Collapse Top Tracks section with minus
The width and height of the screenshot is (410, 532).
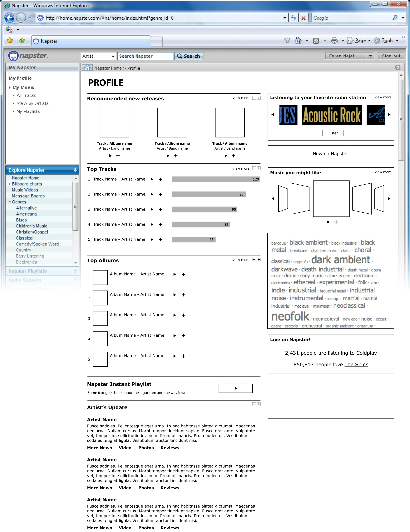[254, 168]
